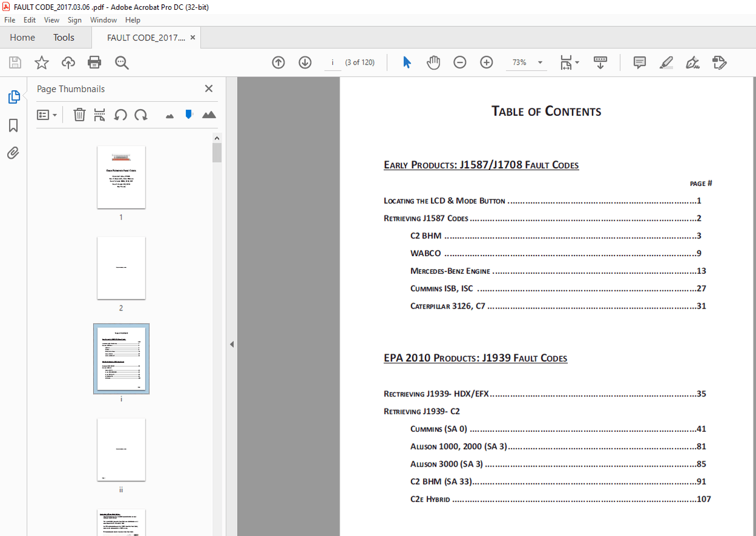The height and width of the screenshot is (536, 756).
Task: Close the FAULT CODE document tab
Action: (193, 37)
